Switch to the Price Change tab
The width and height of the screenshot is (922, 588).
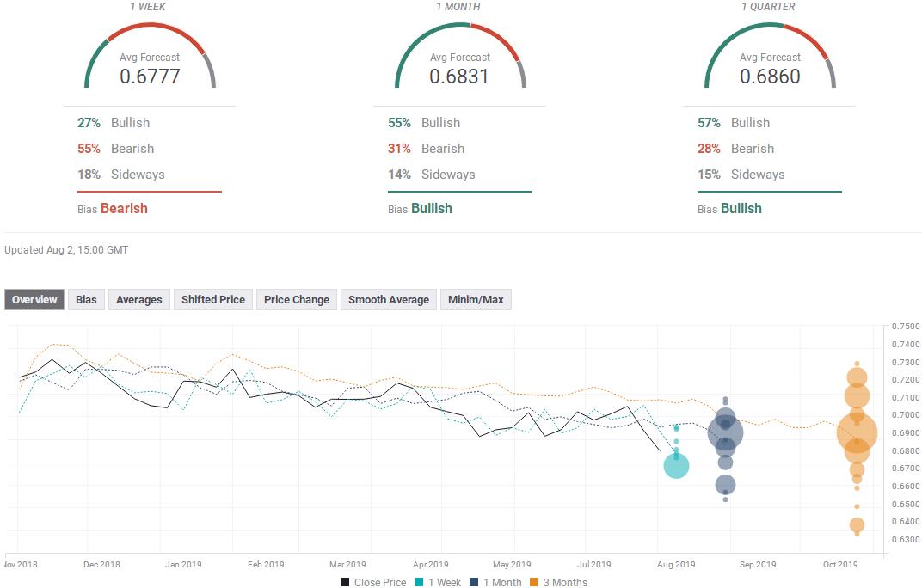pyautogui.click(x=296, y=300)
